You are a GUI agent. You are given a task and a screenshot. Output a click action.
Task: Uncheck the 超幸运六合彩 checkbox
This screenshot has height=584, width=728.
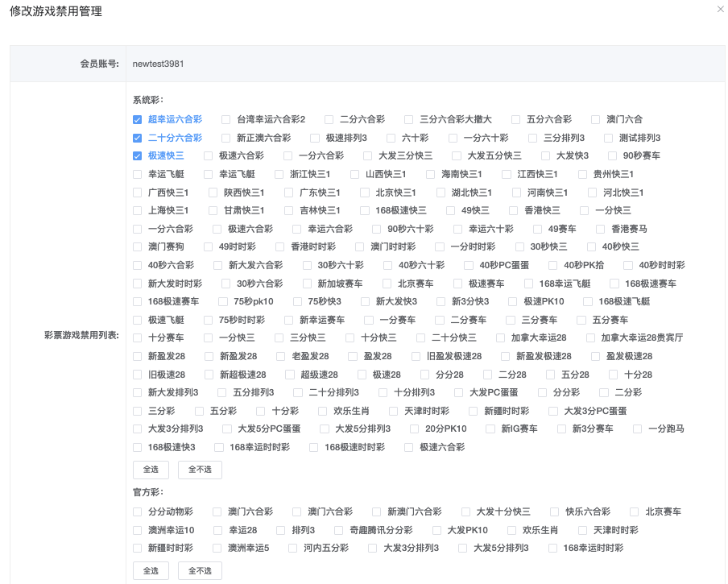[138, 119]
